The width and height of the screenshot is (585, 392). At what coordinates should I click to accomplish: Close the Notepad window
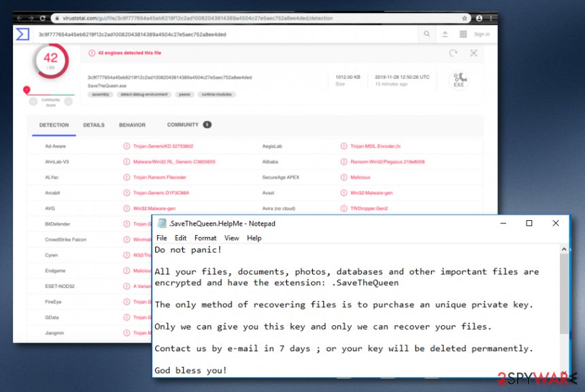(556, 224)
